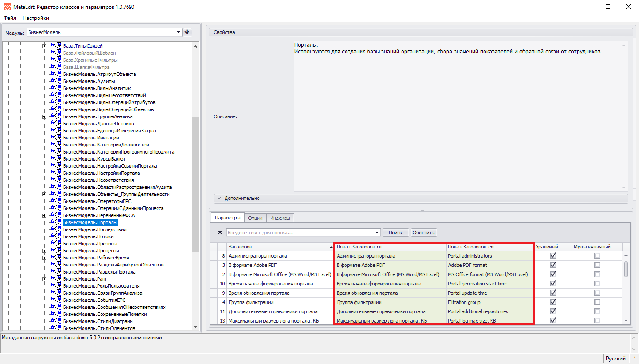Expand the БизнесМодель.ГруппыАнализа tree node
The width and height of the screenshot is (639, 364).
point(44,116)
